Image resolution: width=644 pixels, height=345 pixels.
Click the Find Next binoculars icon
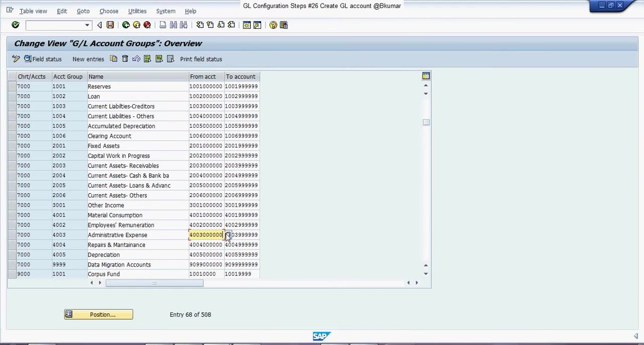pos(184,25)
